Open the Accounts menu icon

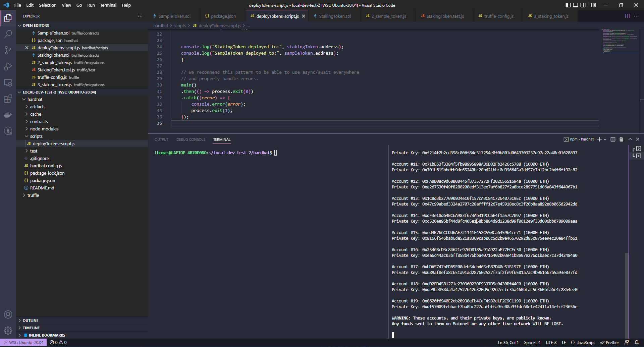pyautogui.click(x=8, y=314)
